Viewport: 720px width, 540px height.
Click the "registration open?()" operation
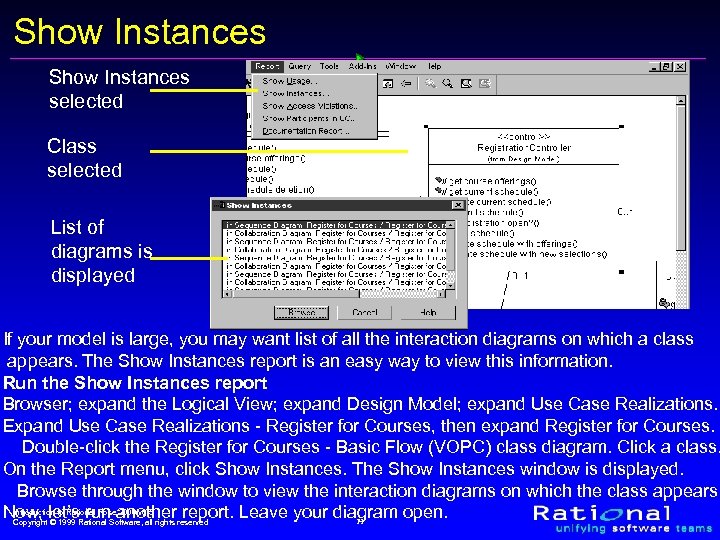pos(503,223)
